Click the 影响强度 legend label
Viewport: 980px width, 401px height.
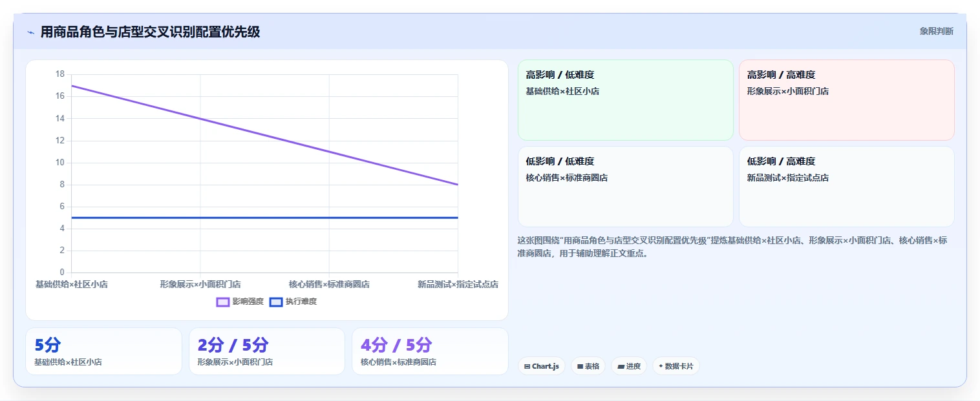pyautogui.click(x=248, y=302)
